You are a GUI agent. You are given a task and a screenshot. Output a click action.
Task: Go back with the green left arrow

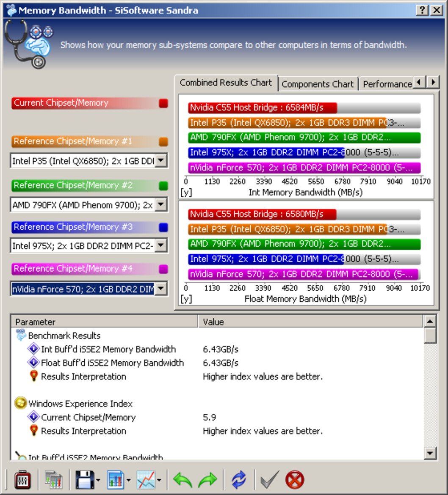183,480
